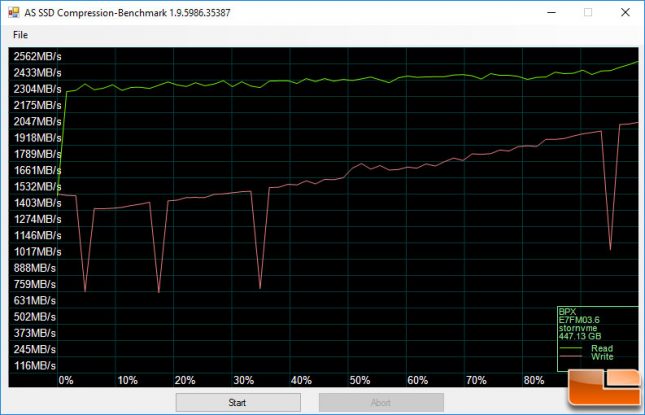The width and height of the screenshot is (645, 415).
Task: Select the 631MB/s axis label
Action: [35, 300]
